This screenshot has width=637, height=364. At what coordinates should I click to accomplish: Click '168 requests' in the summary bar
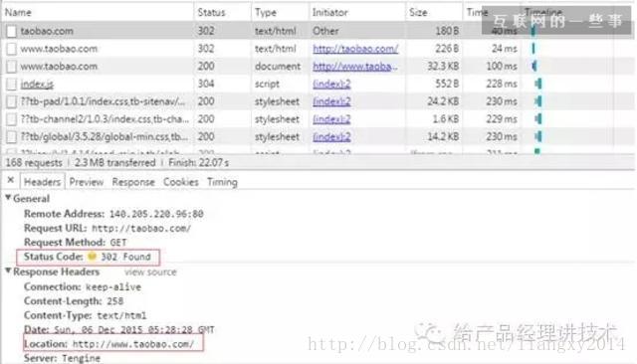pyautogui.click(x=34, y=163)
